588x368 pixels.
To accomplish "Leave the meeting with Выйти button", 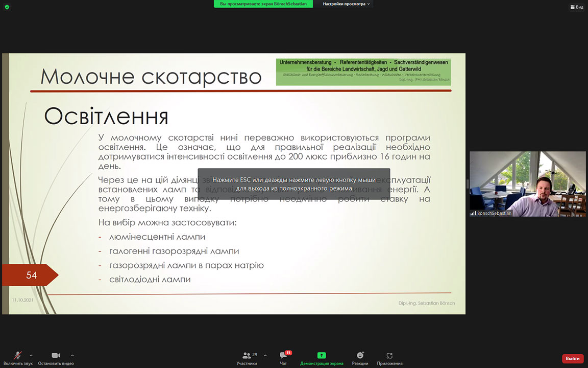I will click(x=573, y=358).
